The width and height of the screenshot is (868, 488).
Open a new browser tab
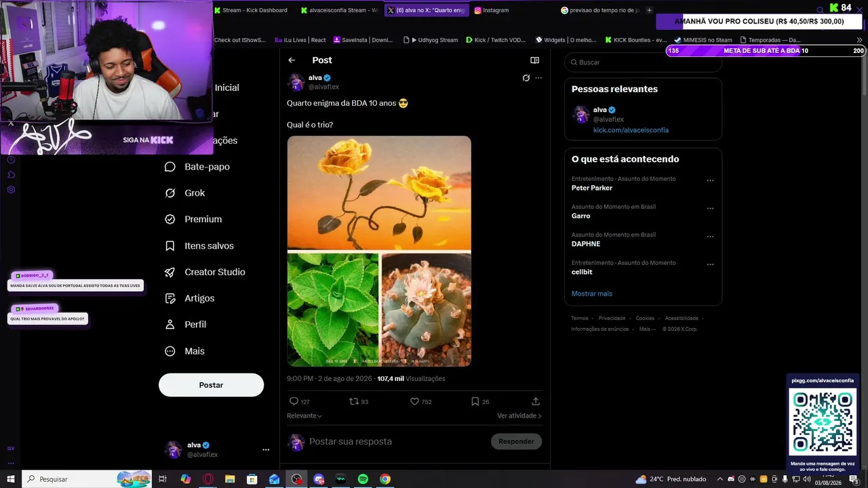649,10
